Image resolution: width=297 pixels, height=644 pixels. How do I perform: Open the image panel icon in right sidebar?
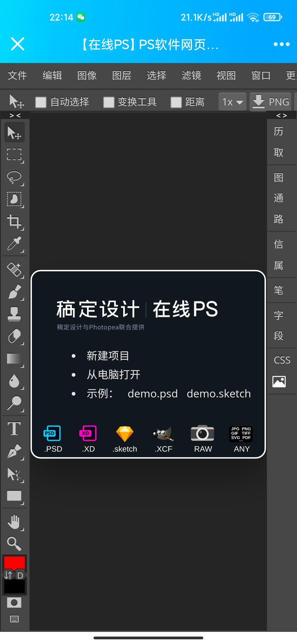pyautogui.click(x=279, y=381)
